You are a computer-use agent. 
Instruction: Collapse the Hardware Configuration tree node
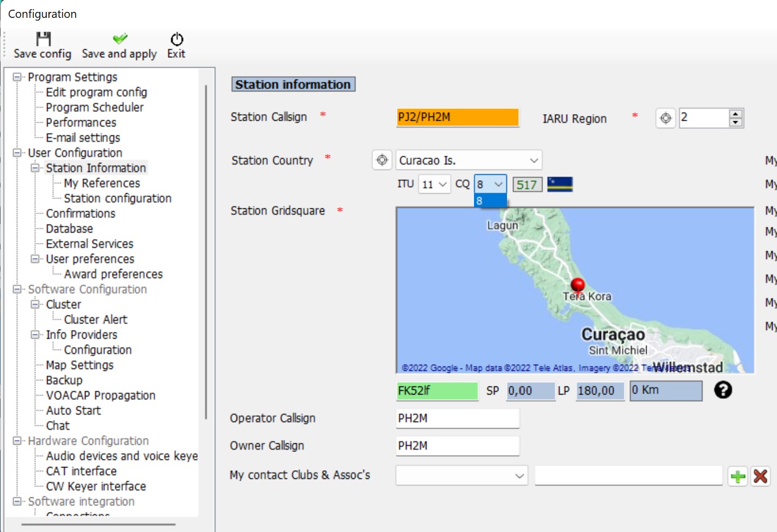[x=17, y=441]
